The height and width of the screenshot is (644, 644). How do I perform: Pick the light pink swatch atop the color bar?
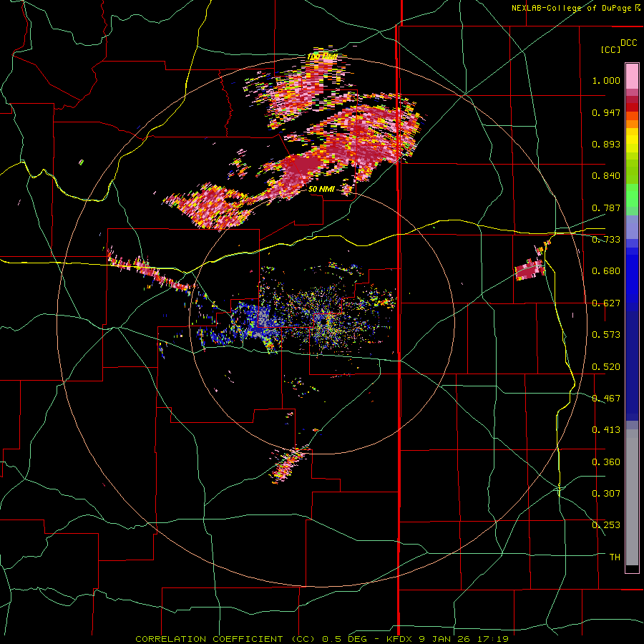click(632, 76)
